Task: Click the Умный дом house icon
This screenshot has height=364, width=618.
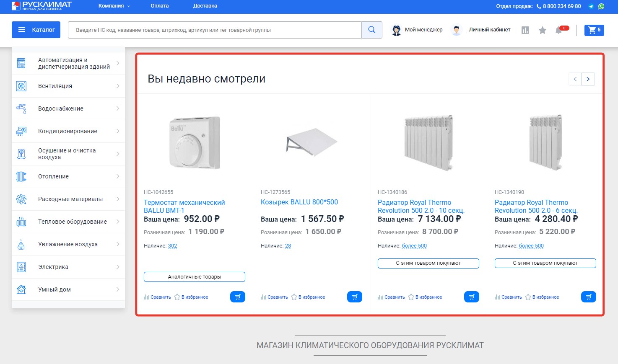Action: 21,289
